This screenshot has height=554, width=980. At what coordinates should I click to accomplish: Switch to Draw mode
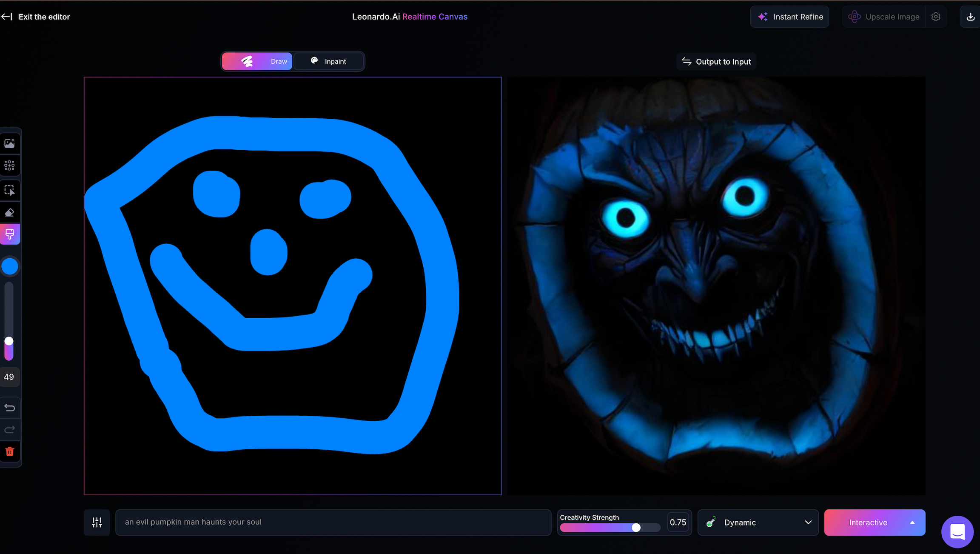[x=257, y=61]
